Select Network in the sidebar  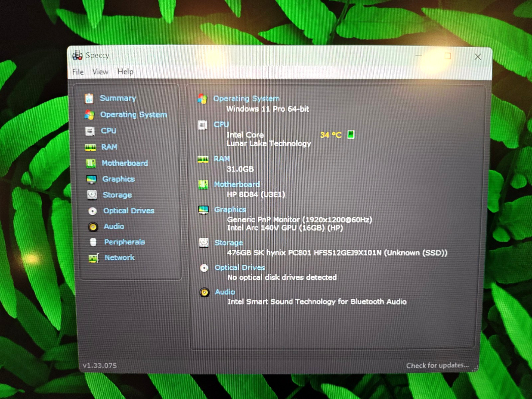[x=119, y=257]
